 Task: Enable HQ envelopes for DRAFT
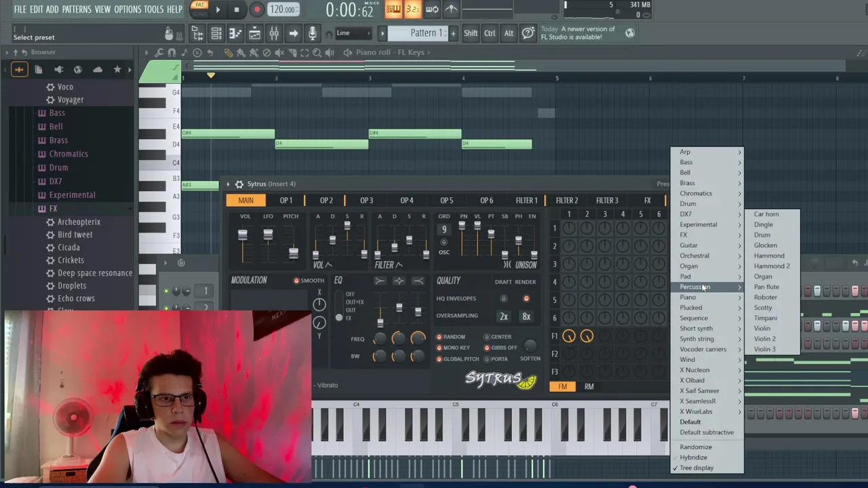point(503,298)
